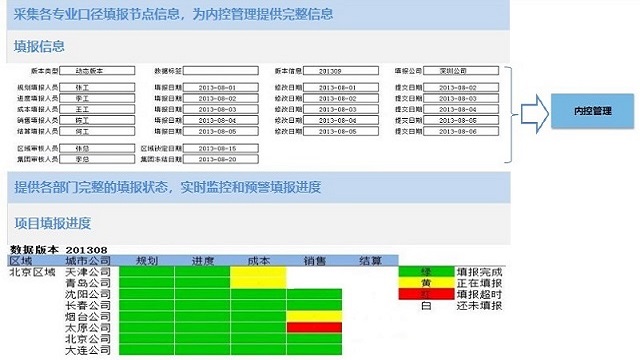
Task: Click the 版本信息 field showing 201309
Action: tap(341, 71)
